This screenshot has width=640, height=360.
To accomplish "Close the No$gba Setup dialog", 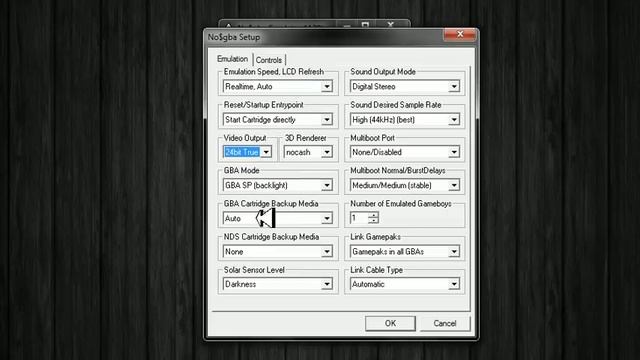I will (460, 34).
